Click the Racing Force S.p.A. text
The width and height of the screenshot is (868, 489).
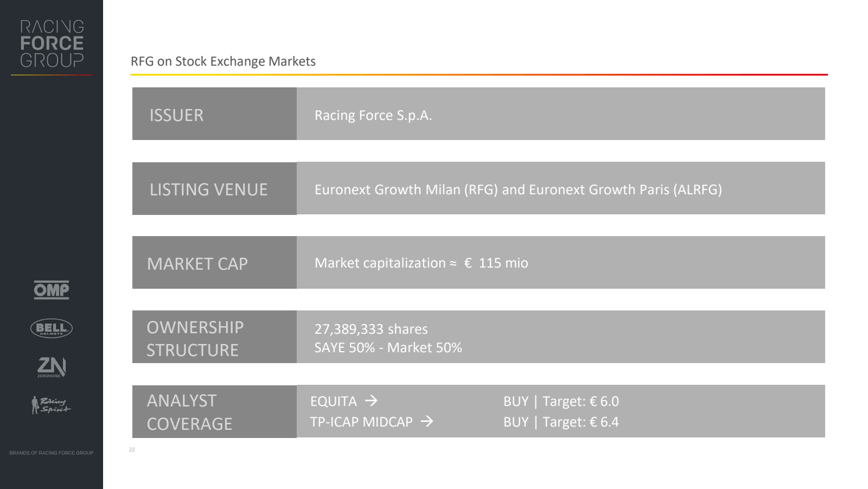[x=373, y=116]
